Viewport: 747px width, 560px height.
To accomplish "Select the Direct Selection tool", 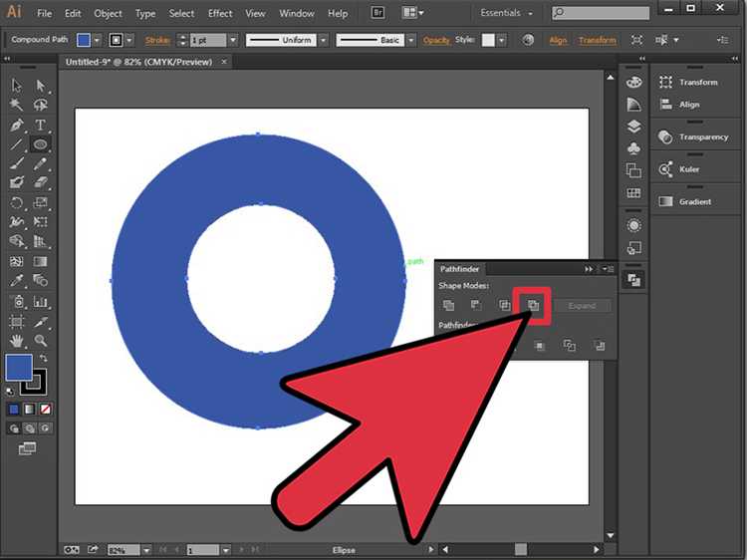I will (41, 86).
